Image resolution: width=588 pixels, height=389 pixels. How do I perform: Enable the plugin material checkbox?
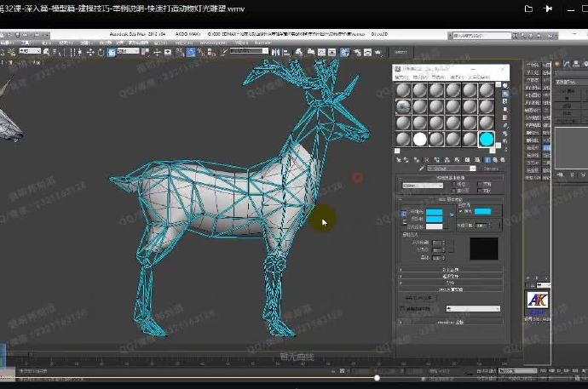[402, 308]
